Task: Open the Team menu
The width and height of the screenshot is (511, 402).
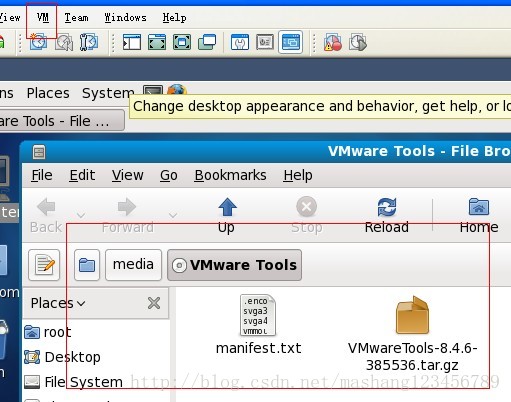Action: click(x=77, y=18)
